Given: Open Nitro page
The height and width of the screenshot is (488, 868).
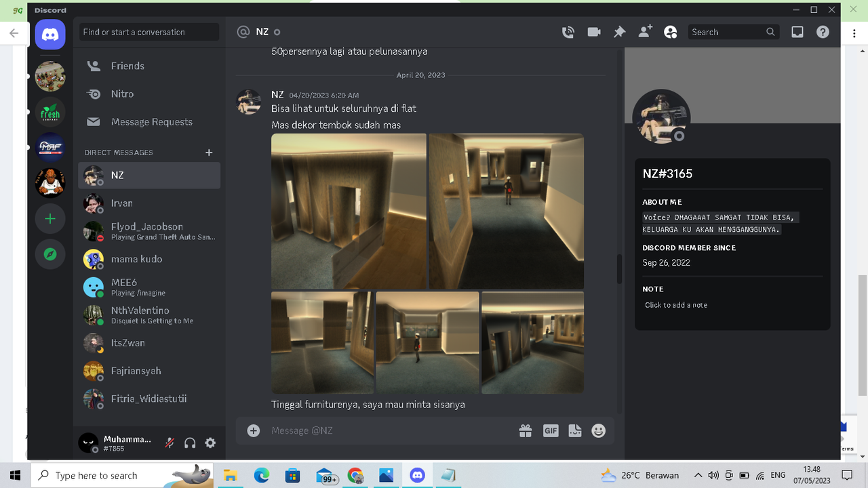Looking at the screenshot, I should tap(149, 94).
